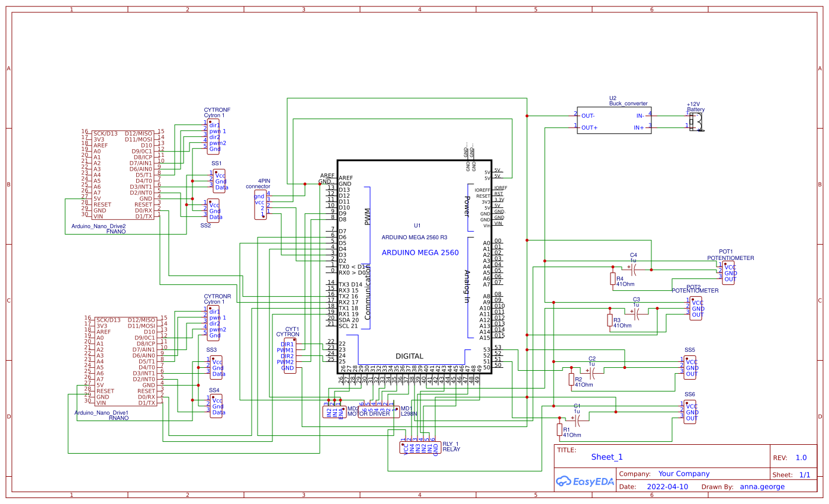Viewport: 829px width, 504px height.
Task: Click the EasyEDA logo in title block
Action: tap(584, 481)
